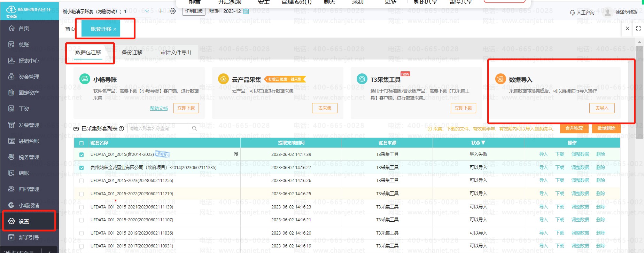Click the detail view icon on UFDATA_001_2015 row
Image resolution: width=644 pixels, height=253 pixels.
[x=236, y=154]
